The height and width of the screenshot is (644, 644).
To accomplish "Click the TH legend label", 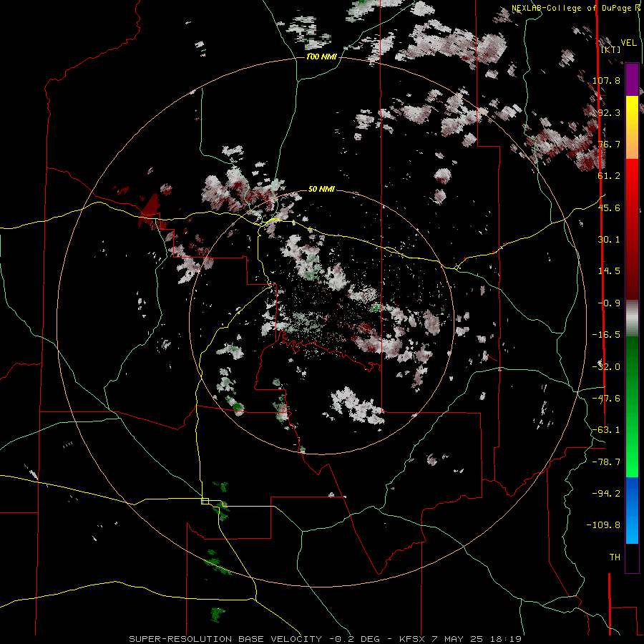I will 615,557.
